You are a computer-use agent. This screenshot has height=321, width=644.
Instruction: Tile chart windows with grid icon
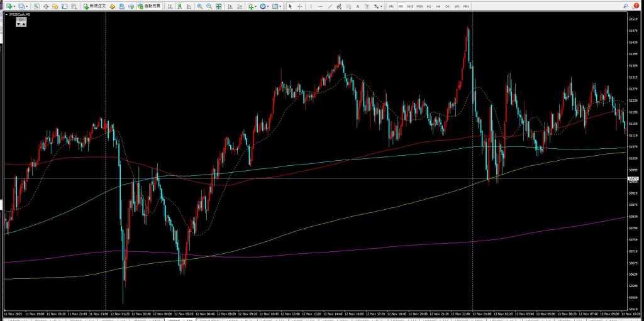(x=218, y=6)
